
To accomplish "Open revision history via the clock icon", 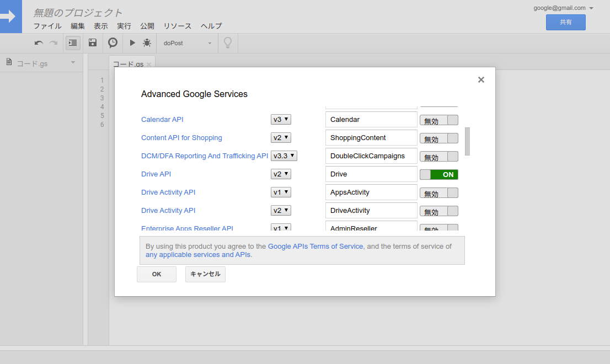I will 113,42.
